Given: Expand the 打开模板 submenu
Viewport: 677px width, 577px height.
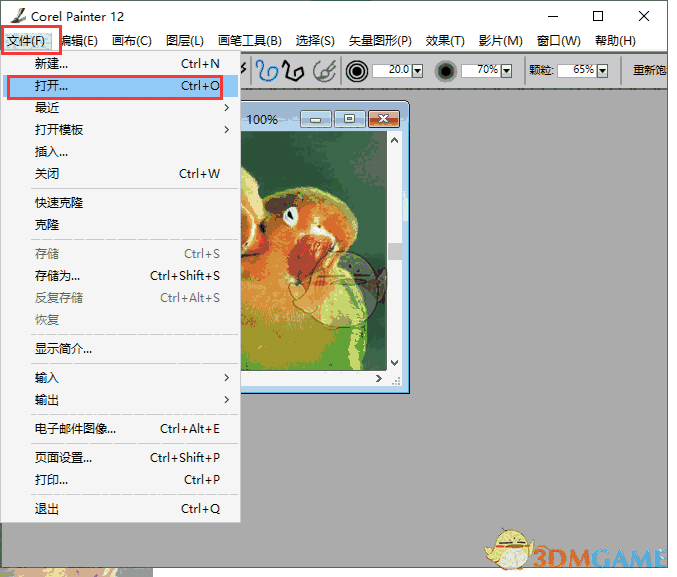Looking at the screenshot, I should (120, 130).
